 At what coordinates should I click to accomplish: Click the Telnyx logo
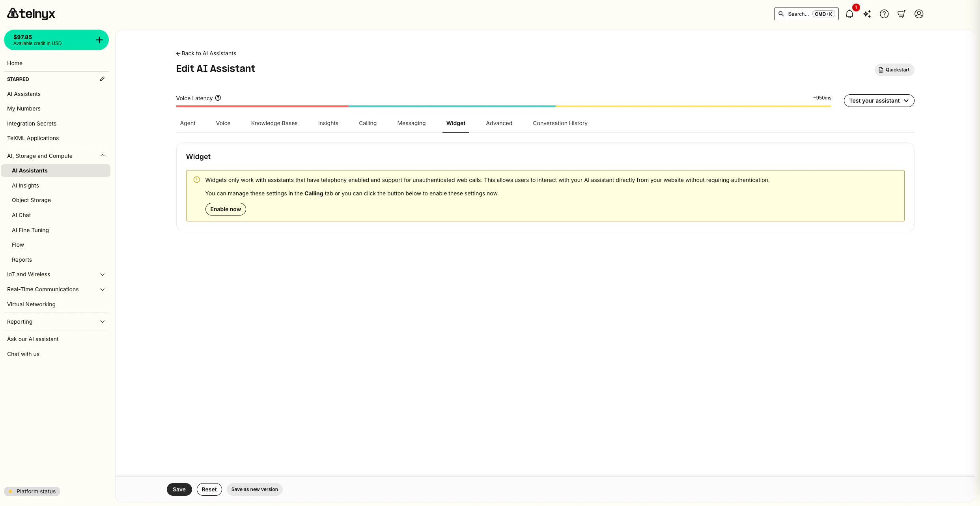pos(31,14)
